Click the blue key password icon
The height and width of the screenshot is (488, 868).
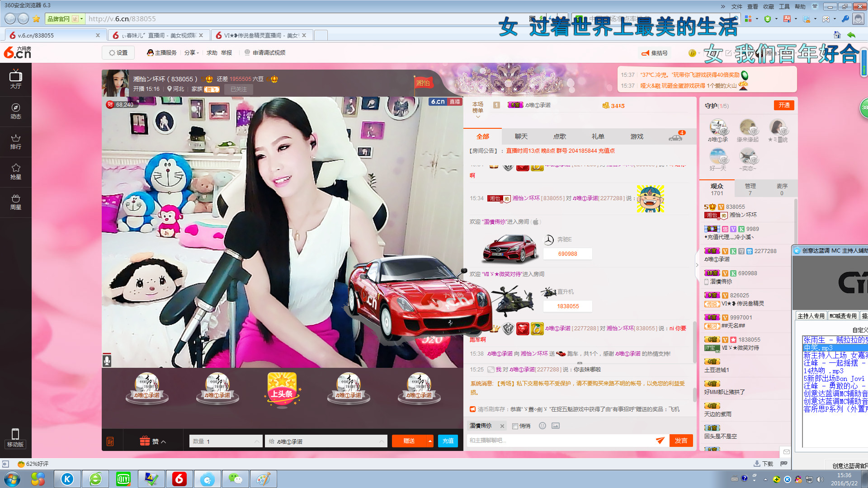tap(845, 19)
